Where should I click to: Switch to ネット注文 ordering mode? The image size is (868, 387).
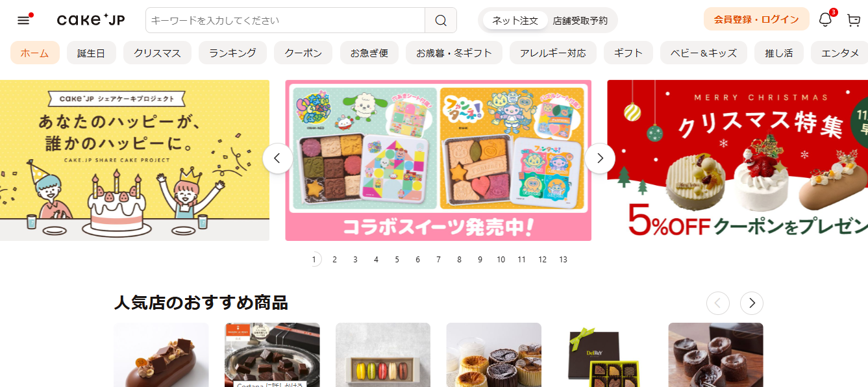(515, 20)
